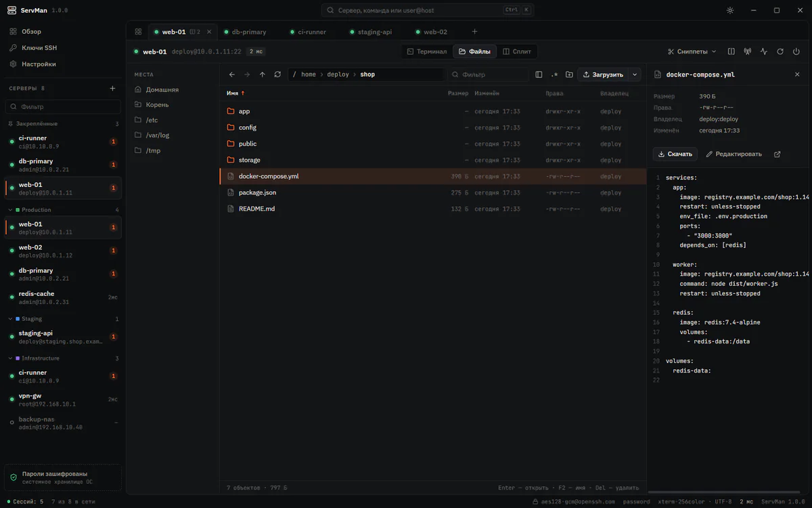Open the Сниппеты dropdown

(x=692, y=51)
